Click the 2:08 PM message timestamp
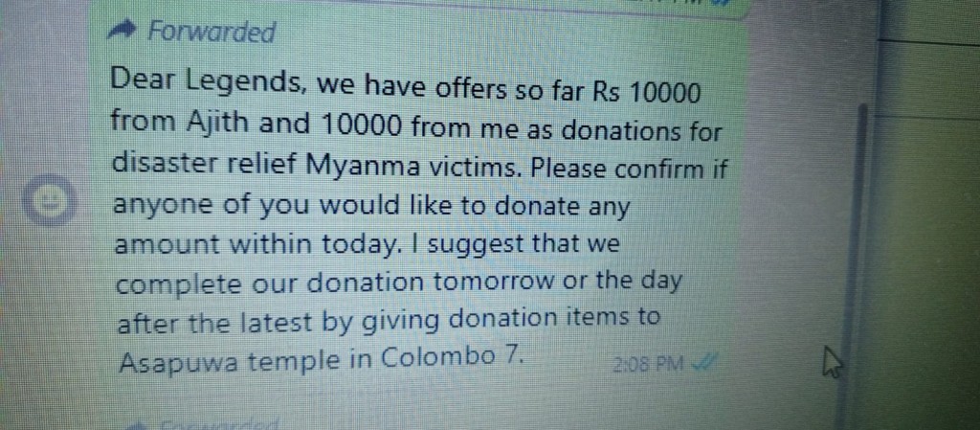 [652, 363]
